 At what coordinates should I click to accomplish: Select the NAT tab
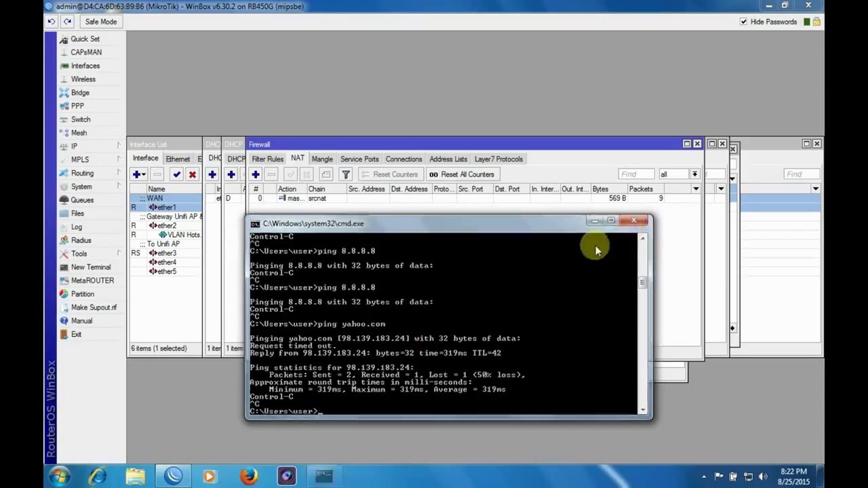(298, 159)
